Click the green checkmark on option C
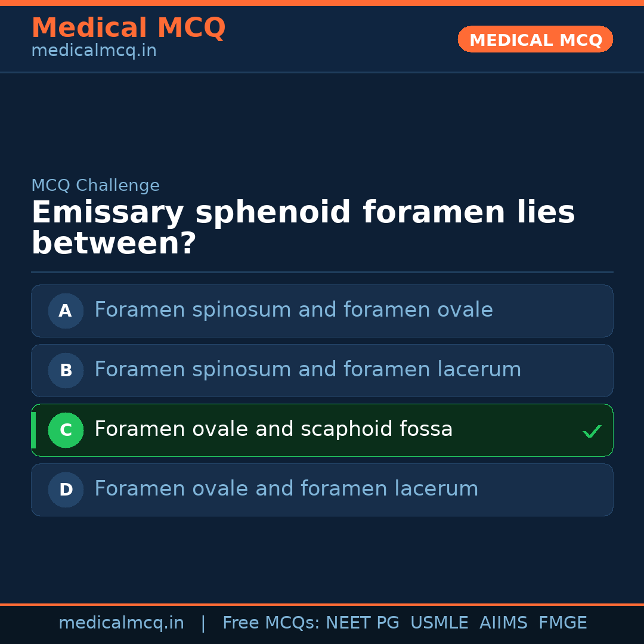The image size is (644, 644). click(592, 431)
